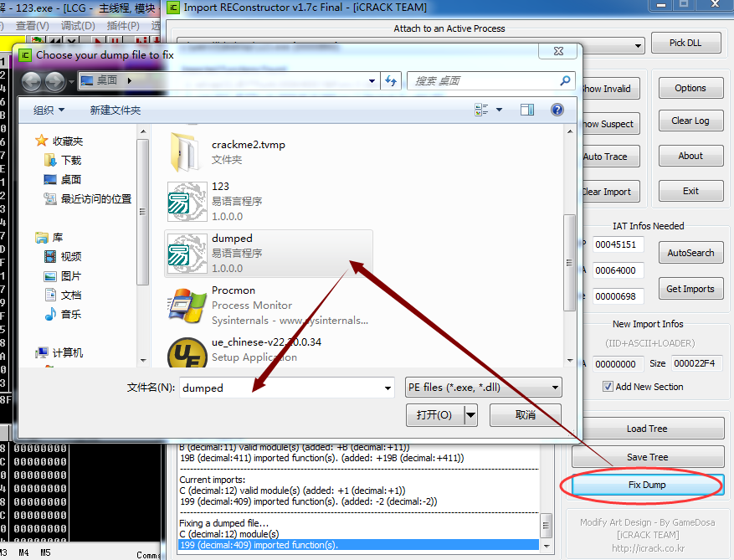Expand the file name combo box dropdown
This screenshot has height=560, width=734.
click(388, 388)
